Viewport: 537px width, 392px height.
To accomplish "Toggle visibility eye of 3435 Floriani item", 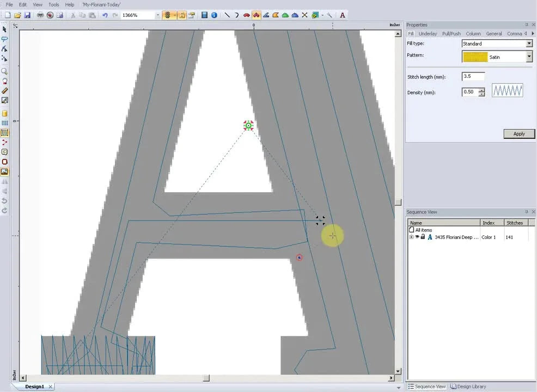I will coord(417,237).
